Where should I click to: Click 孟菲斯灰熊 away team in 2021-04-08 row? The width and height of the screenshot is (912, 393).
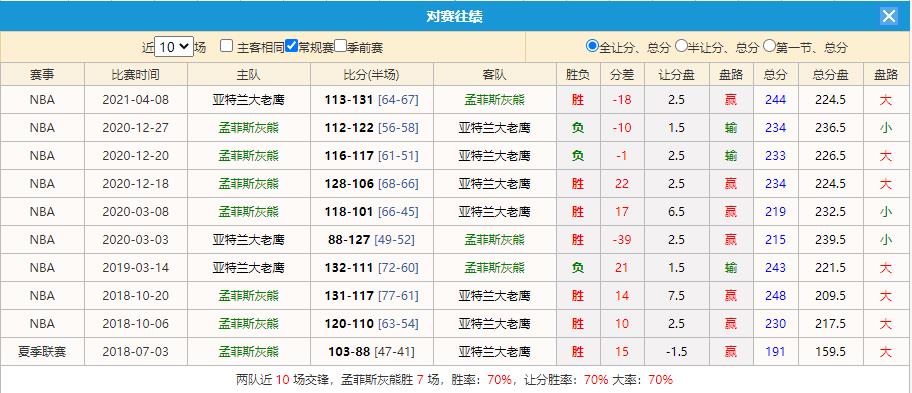tap(494, 100)
